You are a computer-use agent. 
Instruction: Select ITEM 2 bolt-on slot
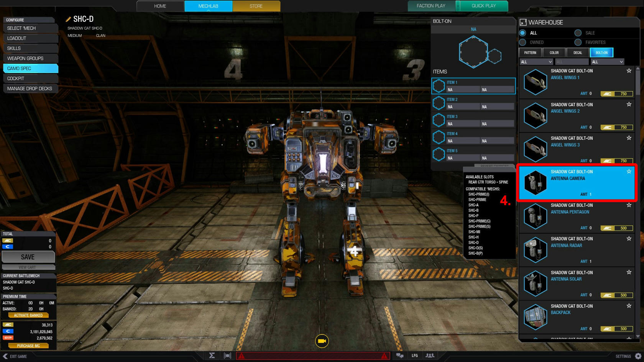click(x=473, y=103)
